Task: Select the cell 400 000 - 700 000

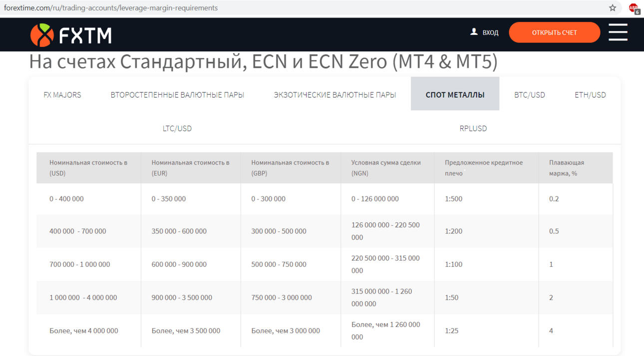Action: point(78,231)
